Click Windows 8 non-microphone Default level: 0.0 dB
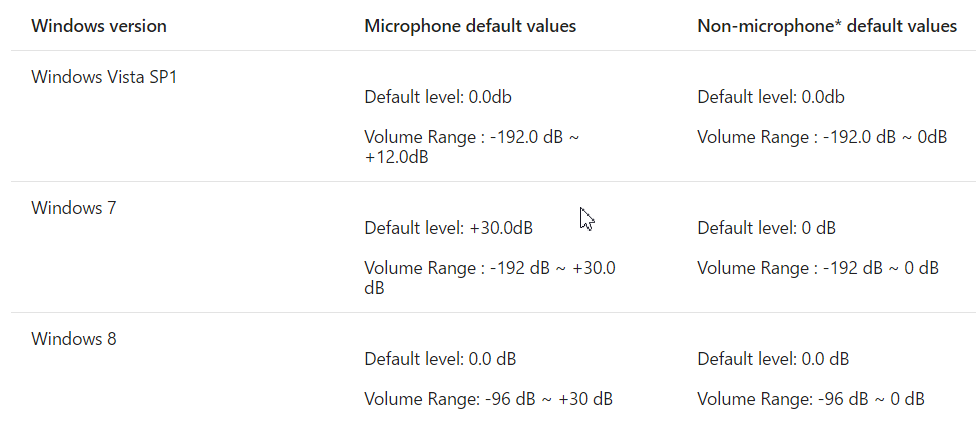The height and width of the screenshot is (434, 976). pyautogui.click(x=773, y=359)
